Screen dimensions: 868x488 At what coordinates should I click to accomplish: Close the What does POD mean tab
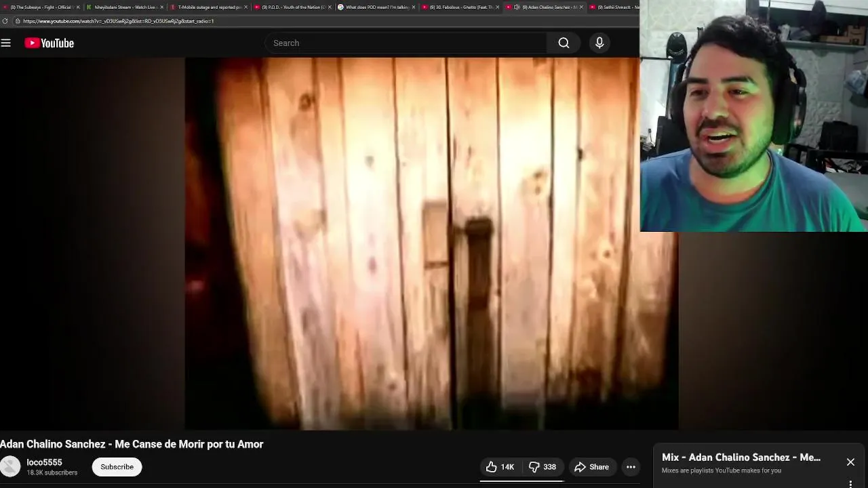[414, 7]
